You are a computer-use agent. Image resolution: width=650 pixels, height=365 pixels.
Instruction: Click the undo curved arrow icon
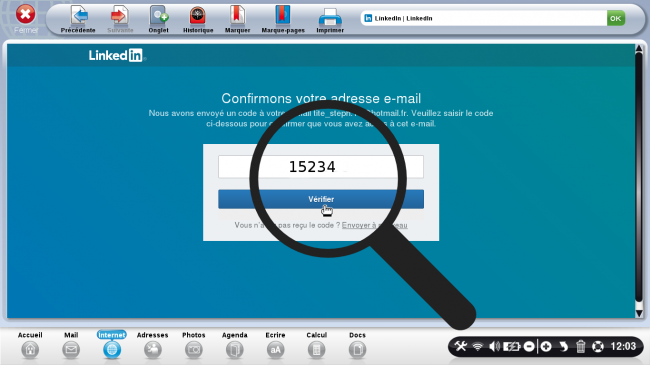pos(563,346)
